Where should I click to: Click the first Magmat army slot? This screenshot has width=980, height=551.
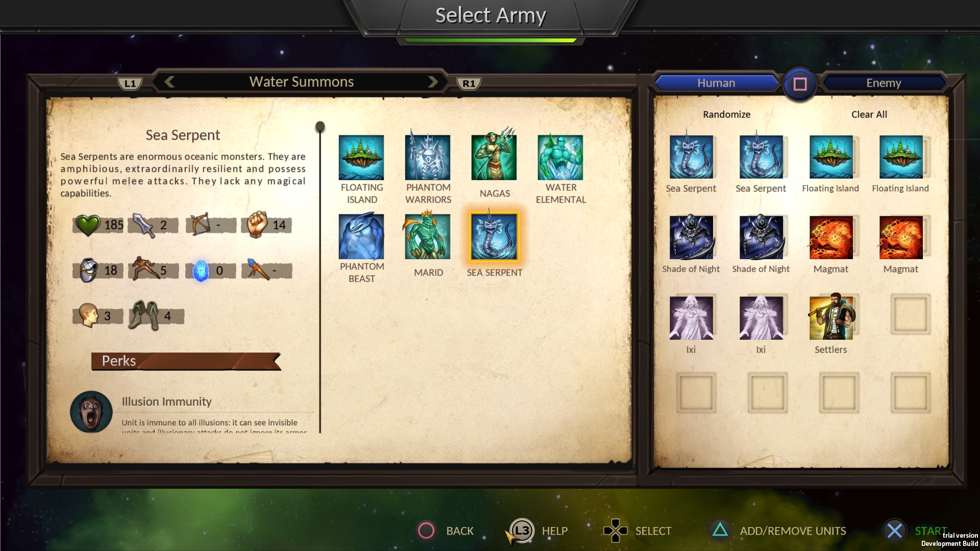click(x=831, y=237)
